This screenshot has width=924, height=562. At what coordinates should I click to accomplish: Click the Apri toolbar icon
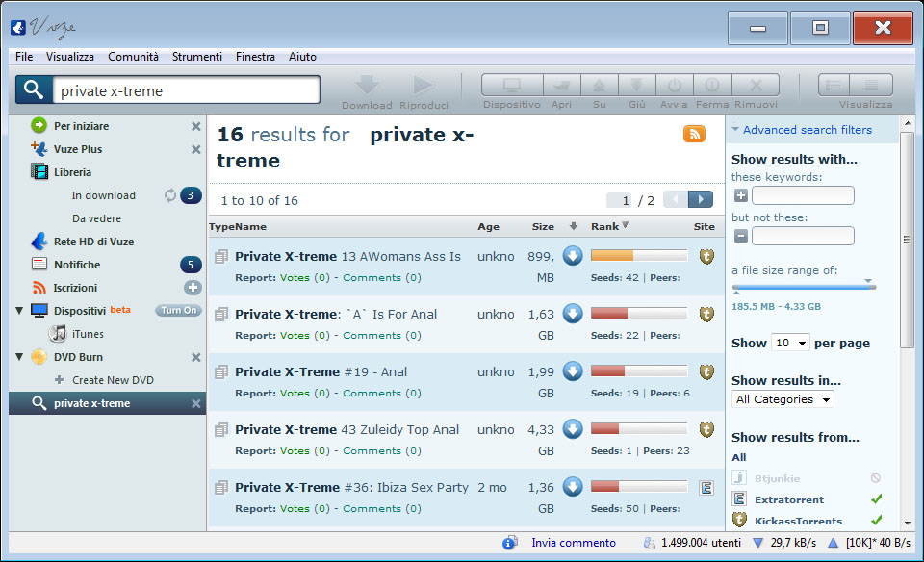(561, 86)
